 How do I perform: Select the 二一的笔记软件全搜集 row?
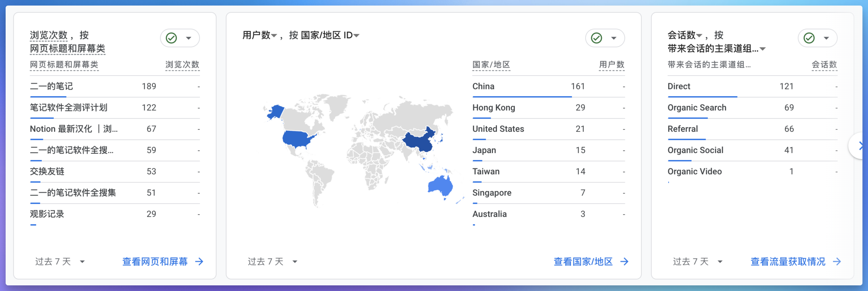click(x=115, y=193)
